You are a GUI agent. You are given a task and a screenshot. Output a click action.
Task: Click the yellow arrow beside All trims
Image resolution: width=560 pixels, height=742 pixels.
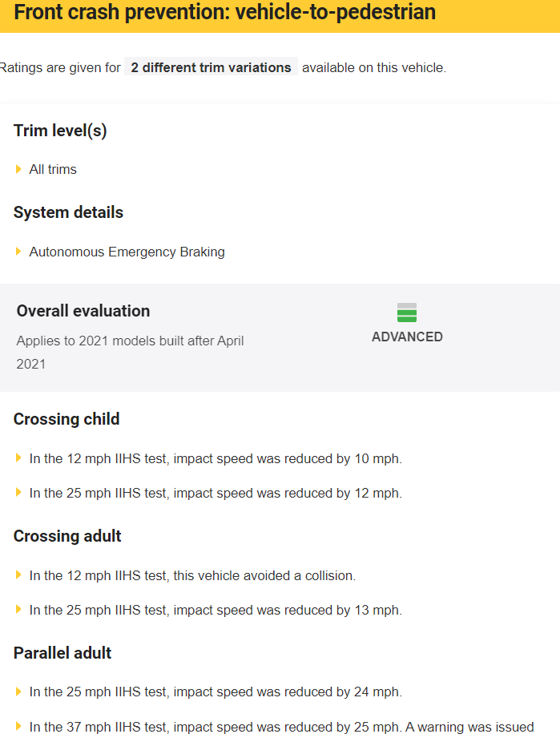pos(18,169)
